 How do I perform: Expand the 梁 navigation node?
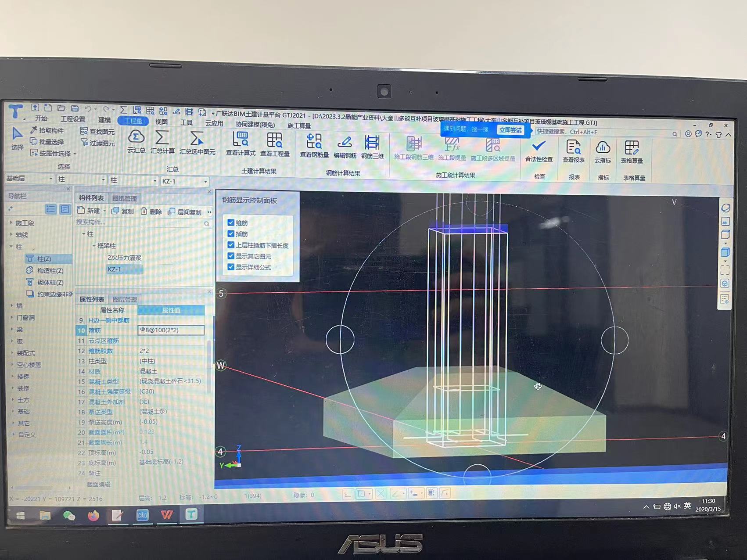tap(11, 329)
